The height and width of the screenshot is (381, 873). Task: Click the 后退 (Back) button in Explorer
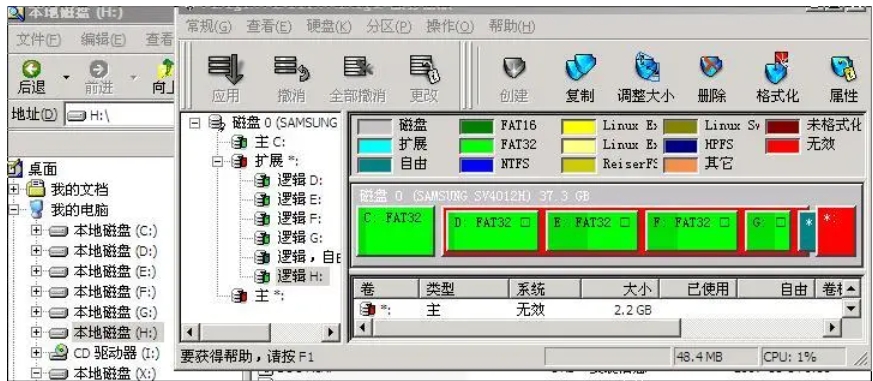pyautogui.click(x=31, y=77)
